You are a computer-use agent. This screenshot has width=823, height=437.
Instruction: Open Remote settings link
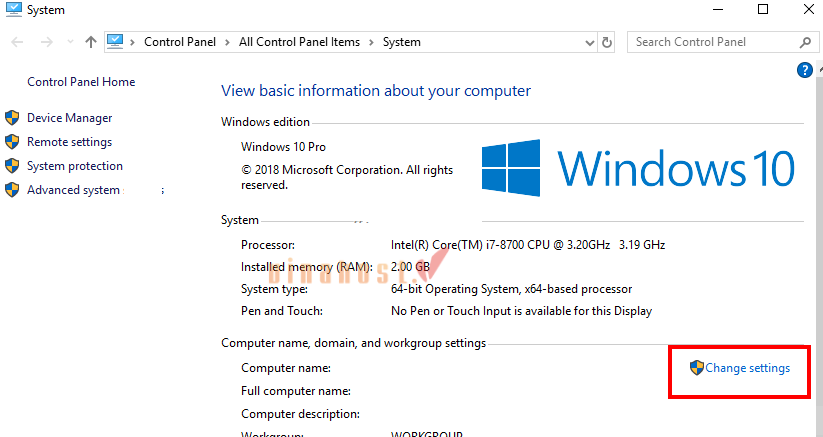point(69,142)
